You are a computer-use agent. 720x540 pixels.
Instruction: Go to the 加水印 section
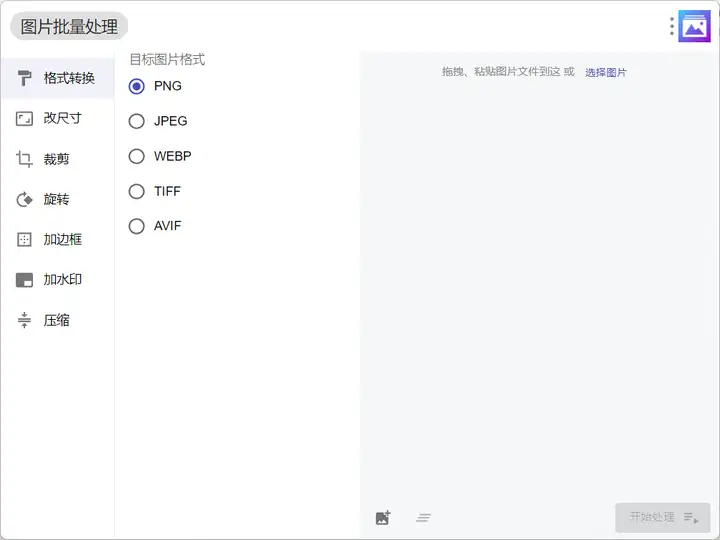(57, 280)
